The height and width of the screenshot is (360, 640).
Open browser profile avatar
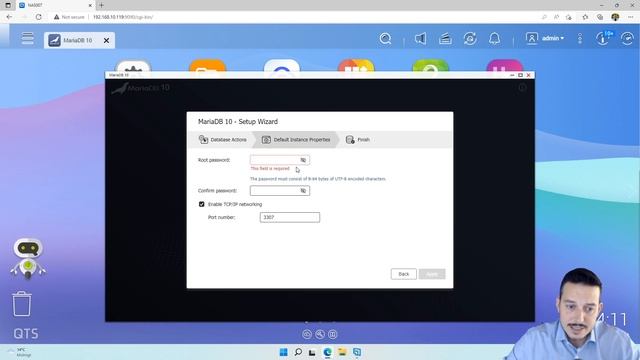coord(616,17)
